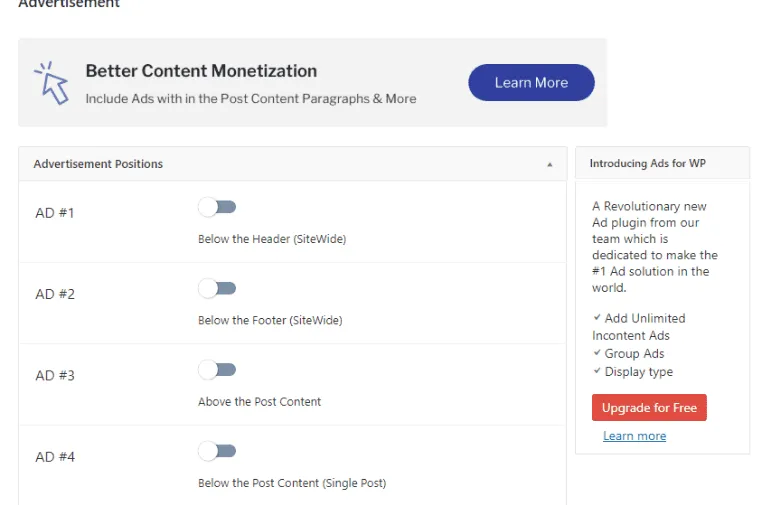Click the Better Content Monetization heading

(201, 71)
